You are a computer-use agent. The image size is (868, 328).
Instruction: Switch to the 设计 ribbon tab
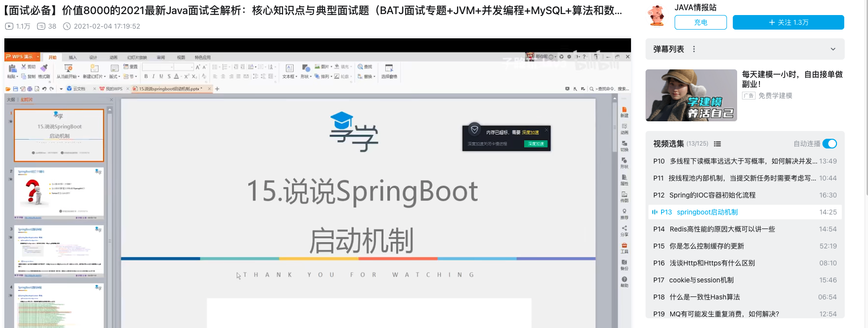click(93, 57)
